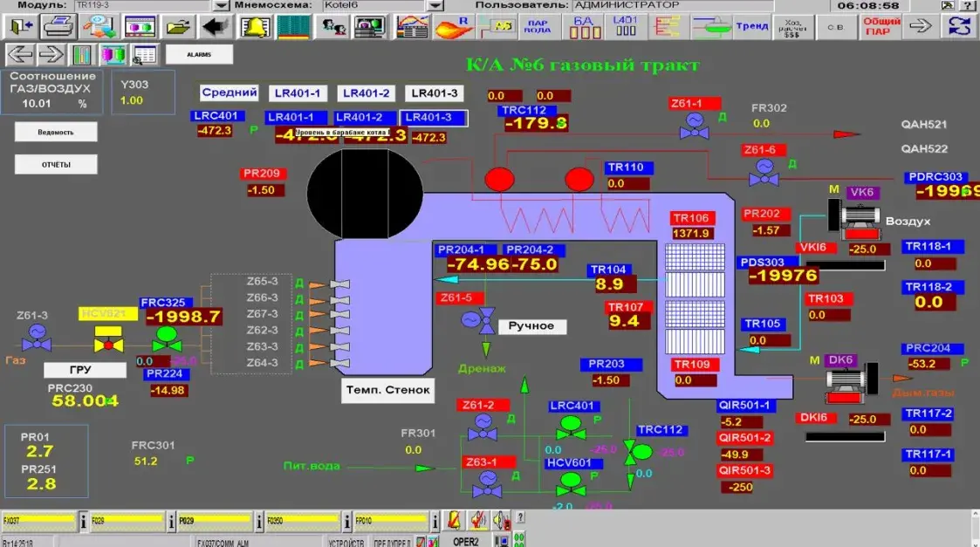Click the exit door icon
This screenshot has height=547, width=980.
[x=19, y=26]
